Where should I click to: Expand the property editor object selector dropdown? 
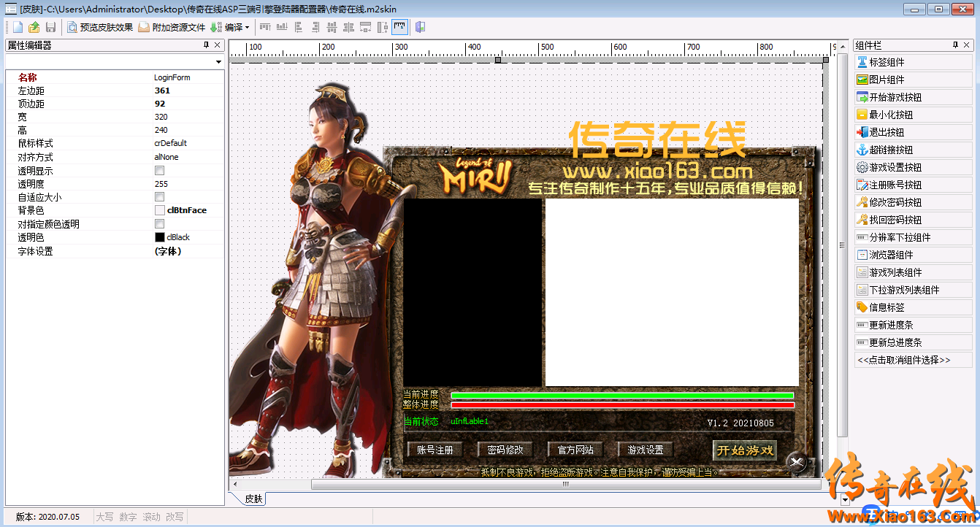pos(218,63)
